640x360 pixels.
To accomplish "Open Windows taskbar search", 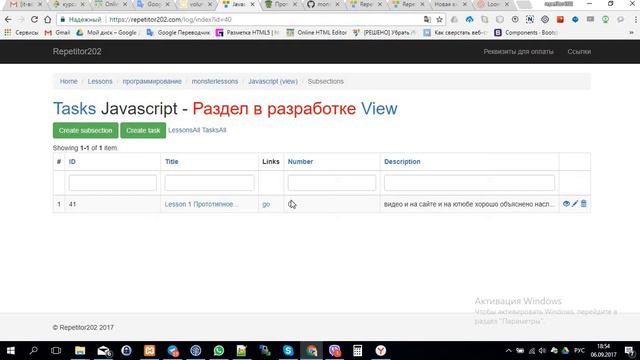I will (x=34, y=351).
